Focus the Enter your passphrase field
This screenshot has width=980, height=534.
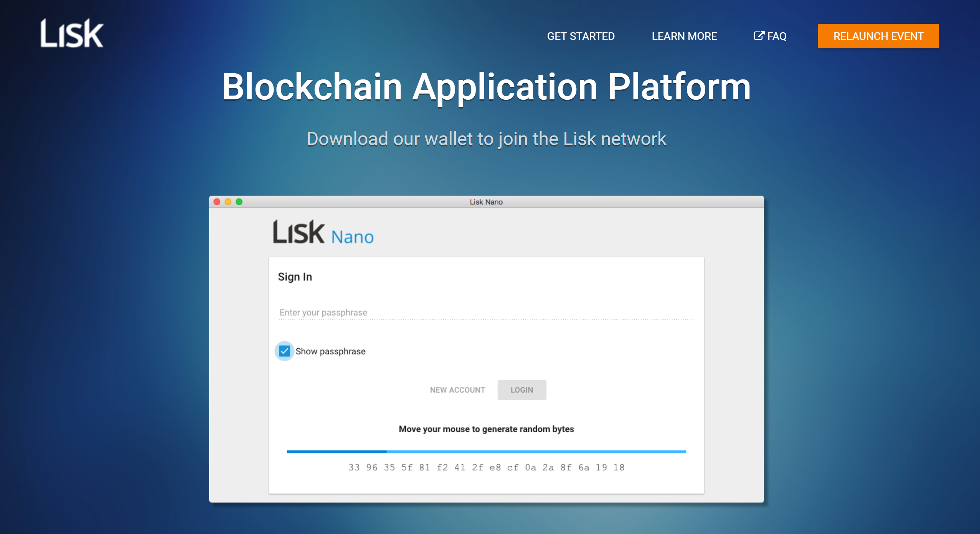486,313
